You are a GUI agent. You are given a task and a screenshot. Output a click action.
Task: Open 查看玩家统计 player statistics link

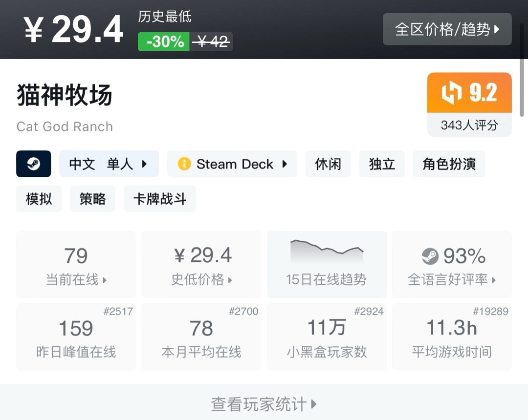pyautogui.click(x=264, y=404)
